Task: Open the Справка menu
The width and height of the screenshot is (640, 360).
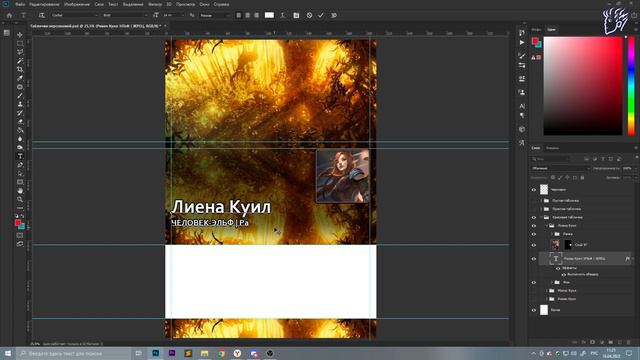Action: pyautogui.click(x=221, y=4)
